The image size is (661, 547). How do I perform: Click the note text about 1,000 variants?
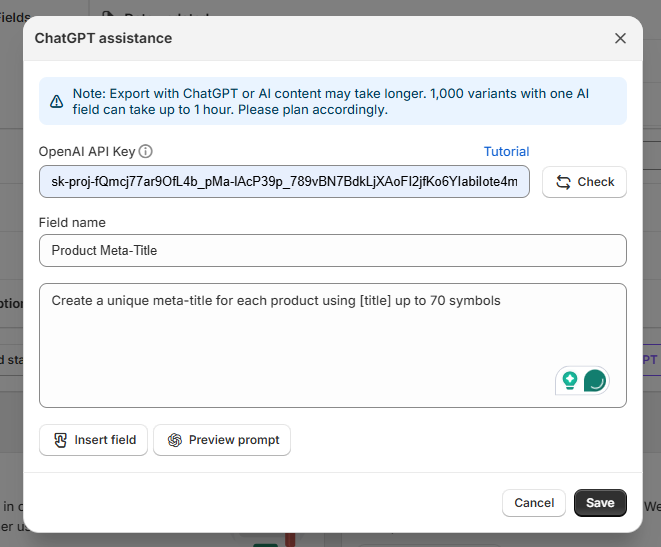coord(330,102)
